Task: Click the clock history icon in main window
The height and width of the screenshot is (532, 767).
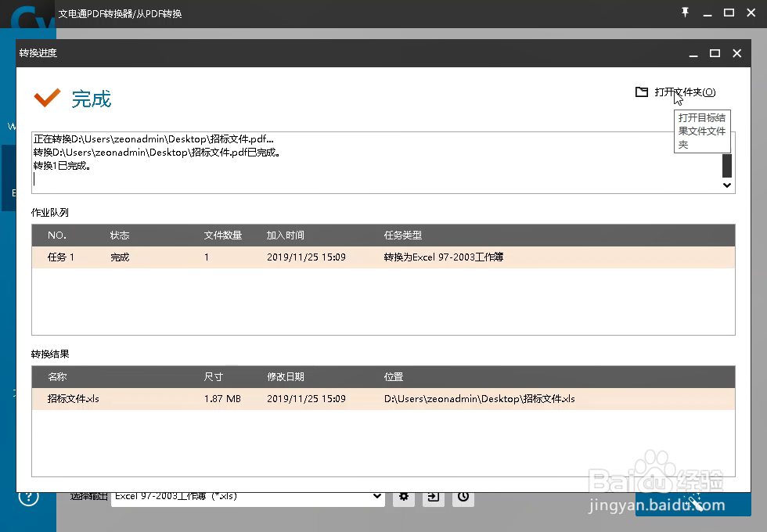Action: pos(463,499)
